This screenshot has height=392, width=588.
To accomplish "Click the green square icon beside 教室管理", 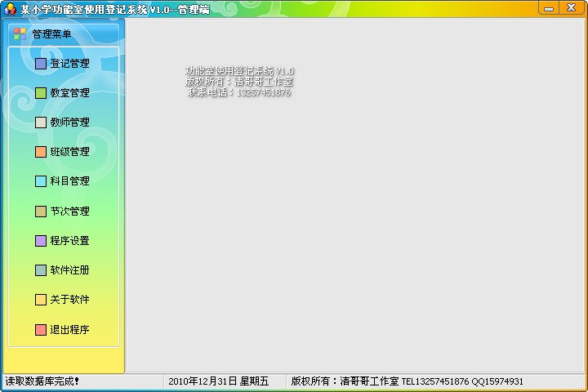I will [x=41, y=93].
